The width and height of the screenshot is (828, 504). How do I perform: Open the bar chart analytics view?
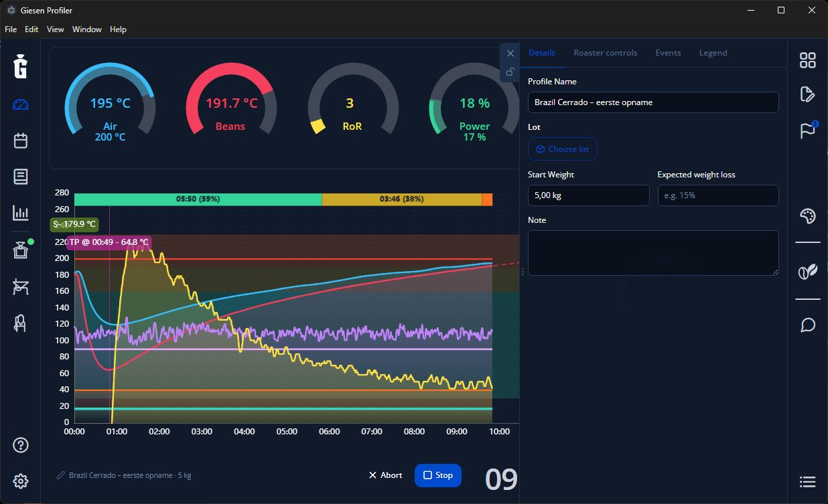(21, 213)
